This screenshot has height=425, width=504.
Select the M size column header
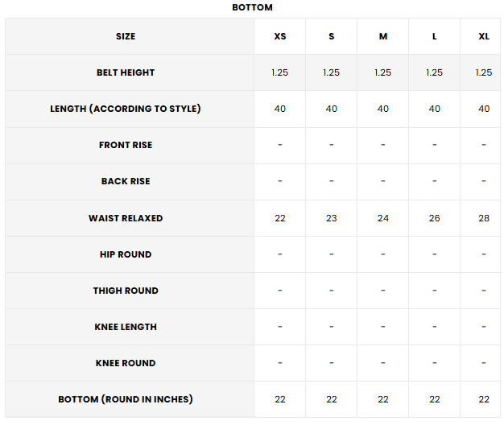(383, 36)
